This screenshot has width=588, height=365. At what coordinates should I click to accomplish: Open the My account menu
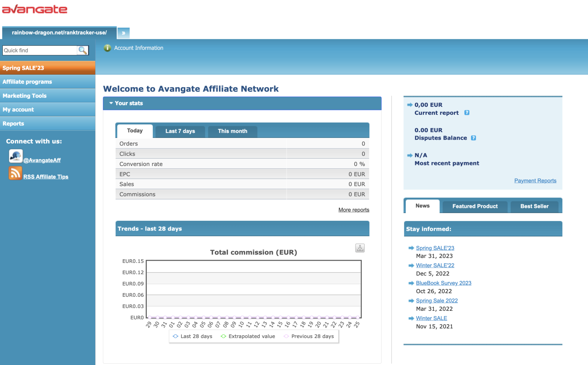[47, 110]
